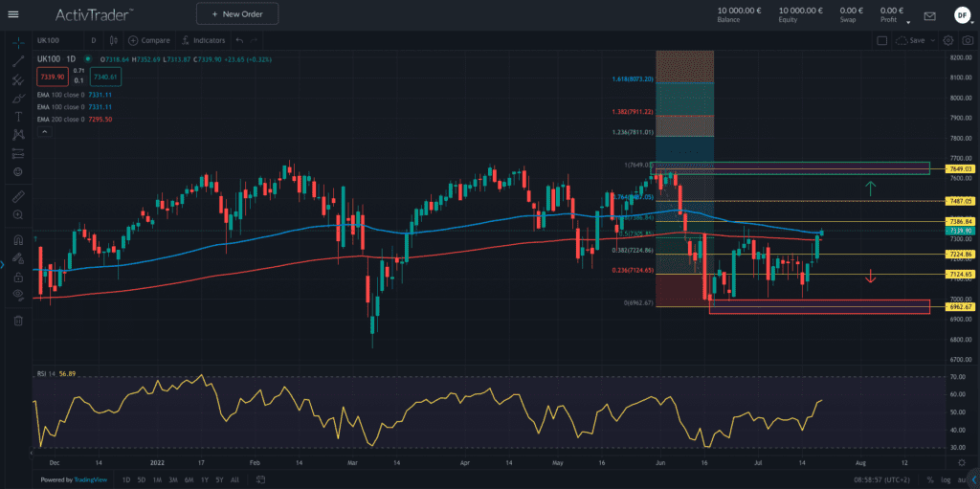980x489 pixels.
Task: Toggle stay in drawing mode
Action: [x=18, y=258]
